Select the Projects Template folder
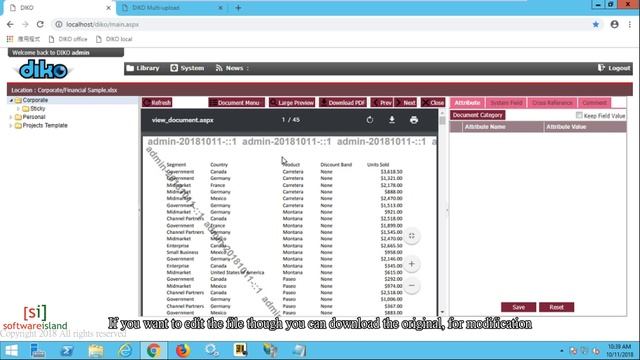The height and width of the screenshot is (360, 640). [x=45, y=126]
